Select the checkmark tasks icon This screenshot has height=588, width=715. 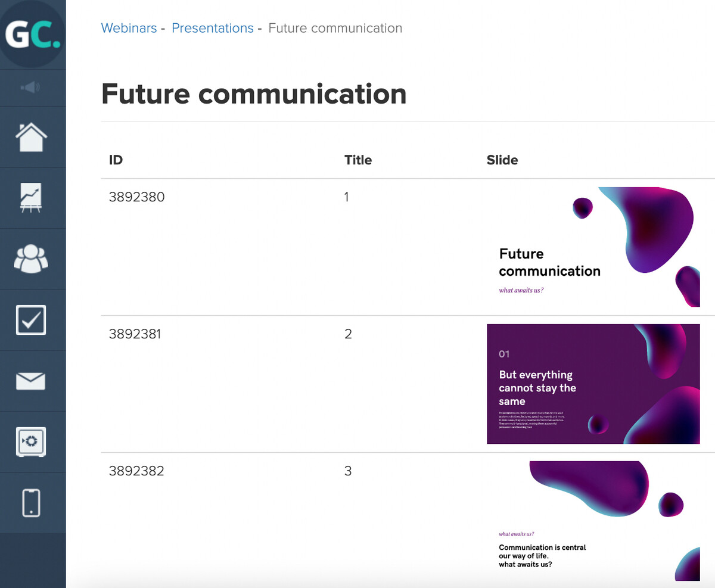[31, 320]
